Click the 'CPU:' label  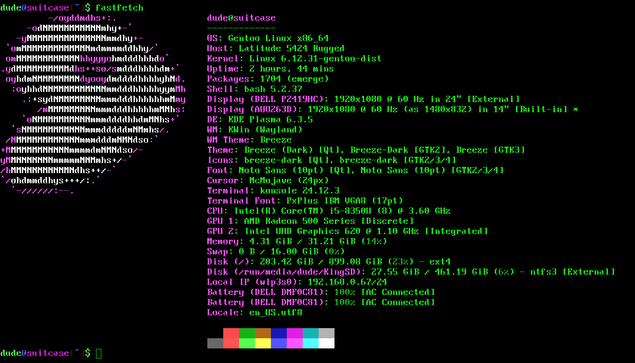(217, 211)
